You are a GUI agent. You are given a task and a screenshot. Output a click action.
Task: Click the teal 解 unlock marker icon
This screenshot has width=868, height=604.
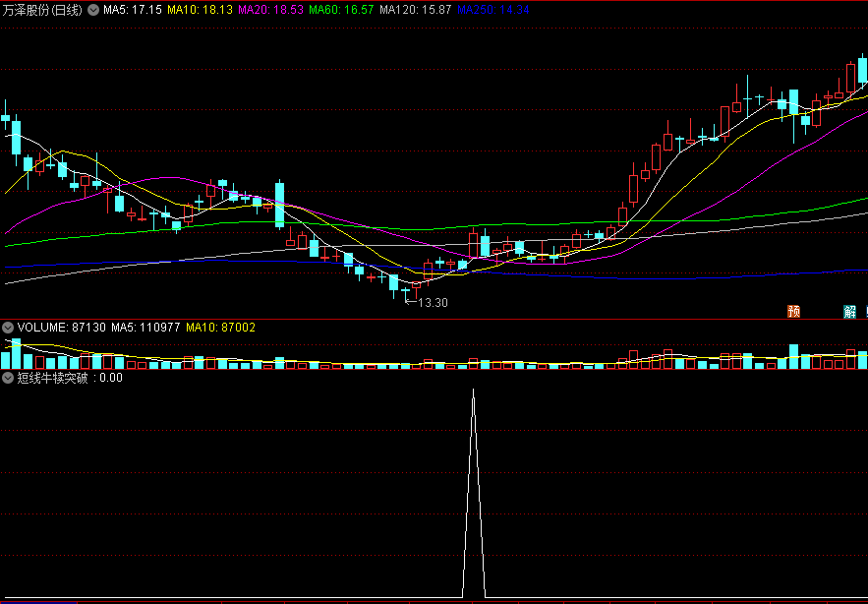tap(849, 312)
